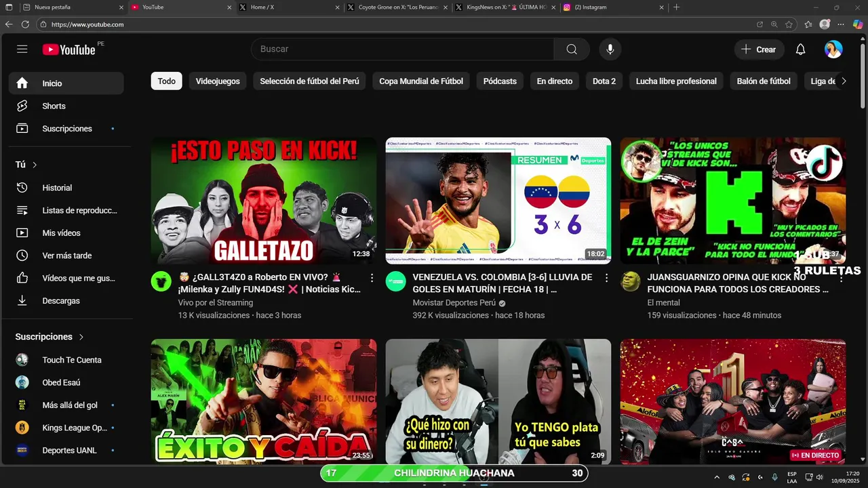This screenshot has width=868, height=488.
Task: Show hidden system tray icons
Action: click(717, 477)
